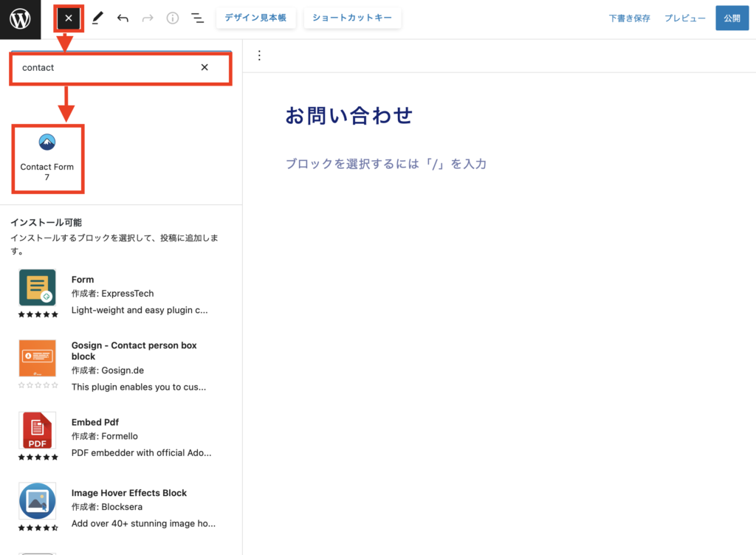Image resolution: width=756 pixels, height=555 pixels.
Task: Open the デザイン見本帳 button
Action: 255,18
